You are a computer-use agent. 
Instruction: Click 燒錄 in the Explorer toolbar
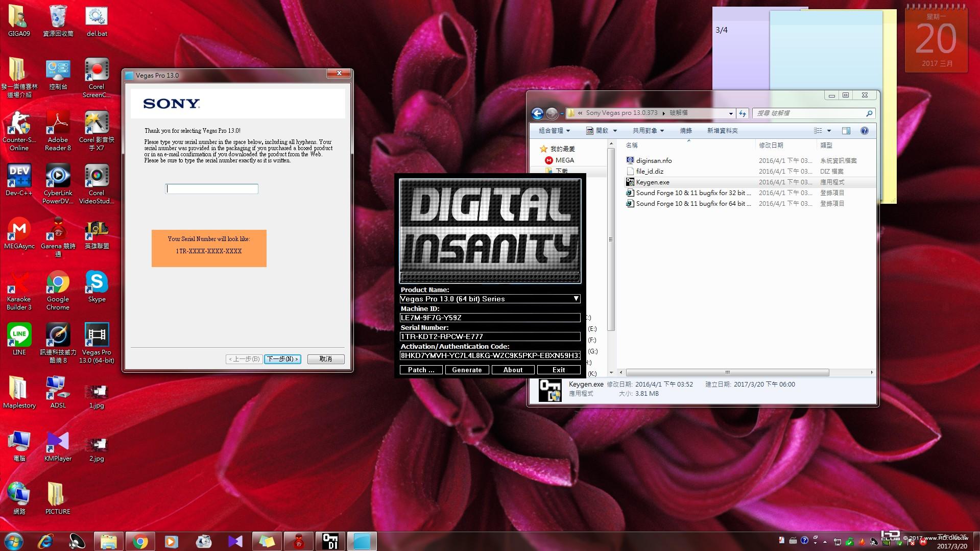[x=686, y=131]
